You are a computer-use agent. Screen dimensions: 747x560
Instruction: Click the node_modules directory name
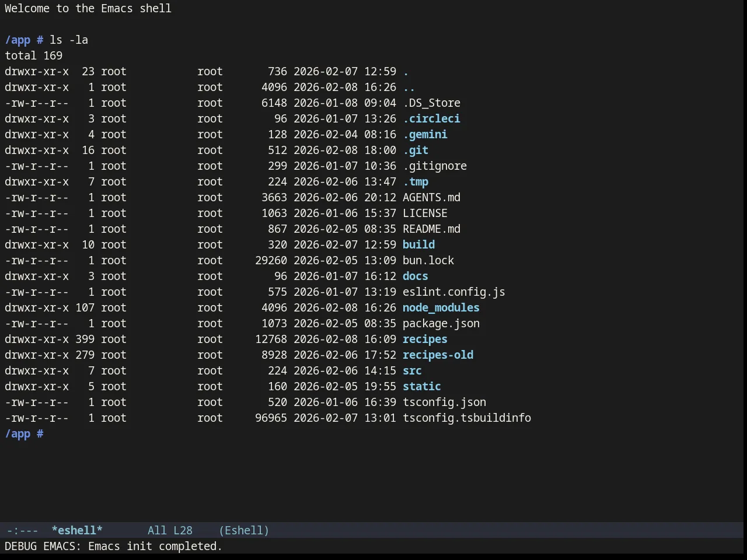coord(441,307)
